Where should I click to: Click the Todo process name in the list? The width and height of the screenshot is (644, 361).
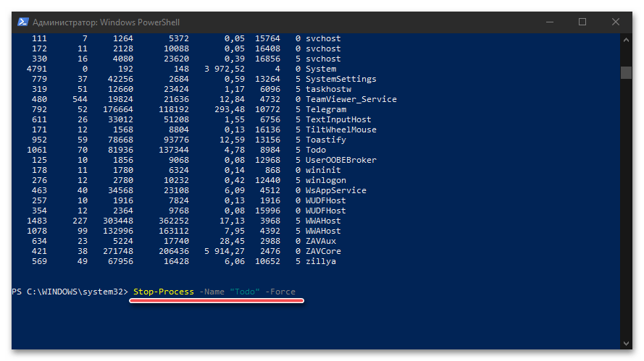(x=316, y=150)
